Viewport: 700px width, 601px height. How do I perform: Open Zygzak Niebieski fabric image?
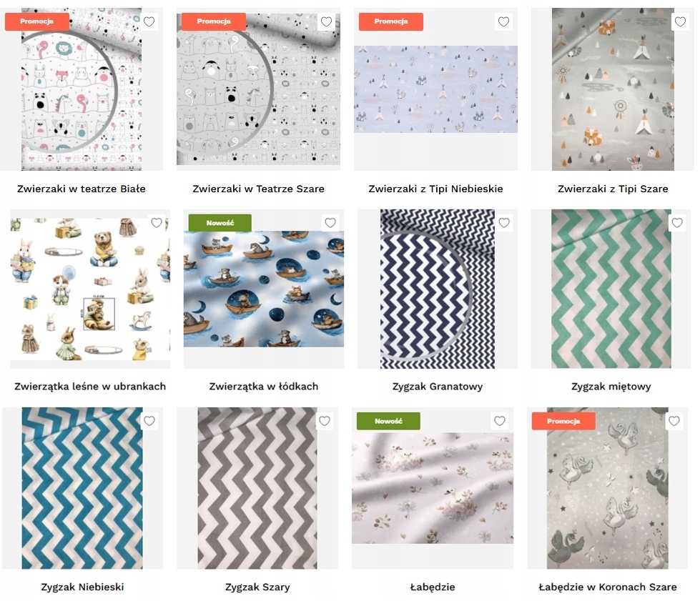point(82,488)
